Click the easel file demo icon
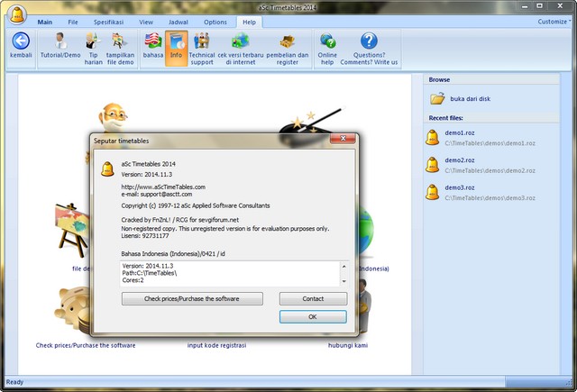Image resolution: width=577 pixels, height=392 pixels. [x=72, y=230]
